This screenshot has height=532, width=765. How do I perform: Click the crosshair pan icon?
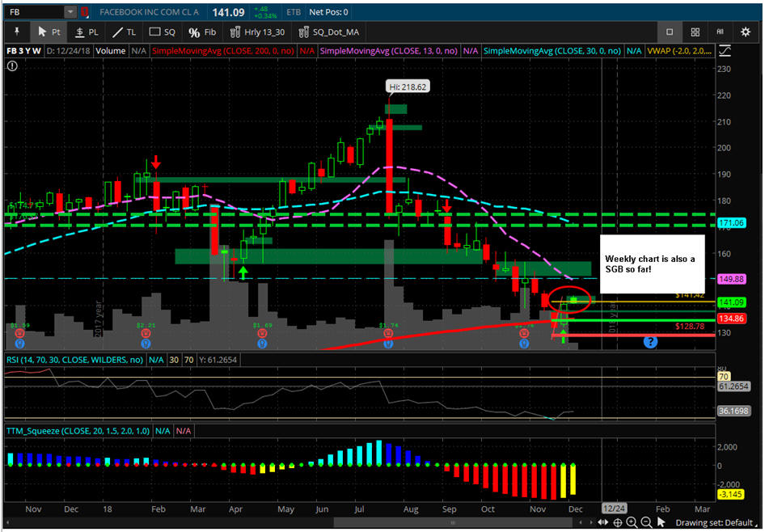[x=616, y=523]
